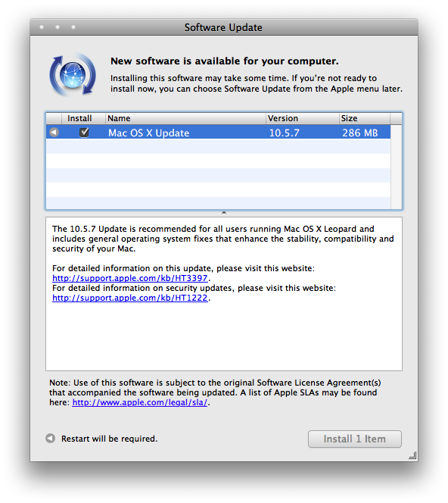Click the leftmost window control button in the title bar
Image resolution: width=448 pixels, height=503 pixels.
pyautogui.click(x=42, y=27)
